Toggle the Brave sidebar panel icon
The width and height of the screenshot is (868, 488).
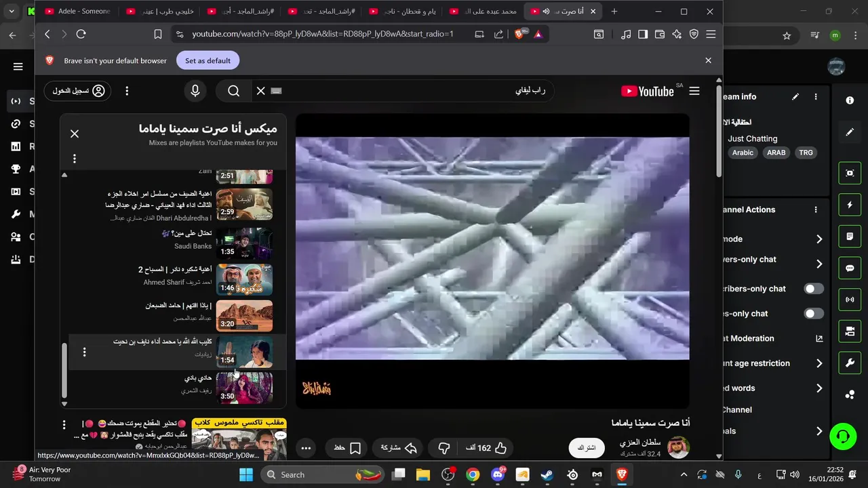click(642, 34)
